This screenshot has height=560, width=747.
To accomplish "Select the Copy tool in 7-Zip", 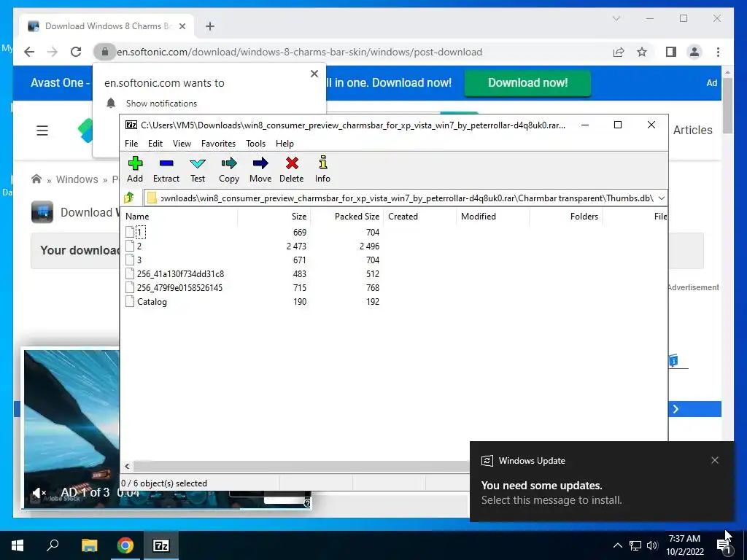I will click(228, 169).
